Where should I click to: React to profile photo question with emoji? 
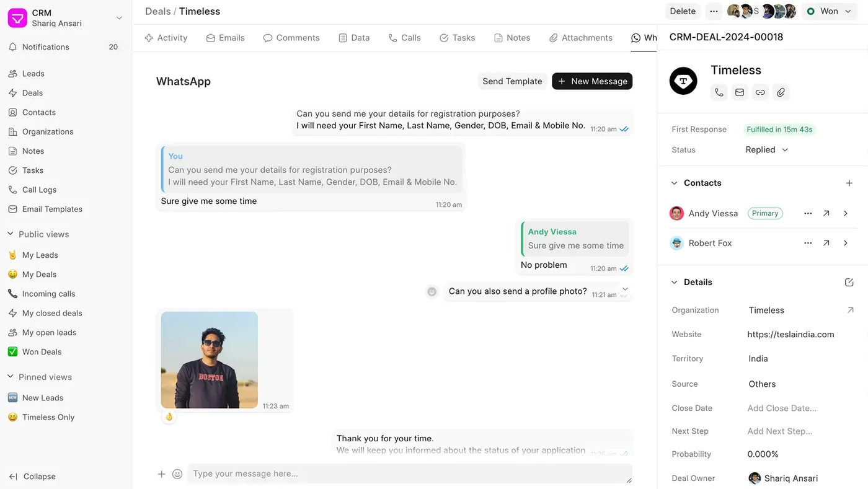point(432,291)
